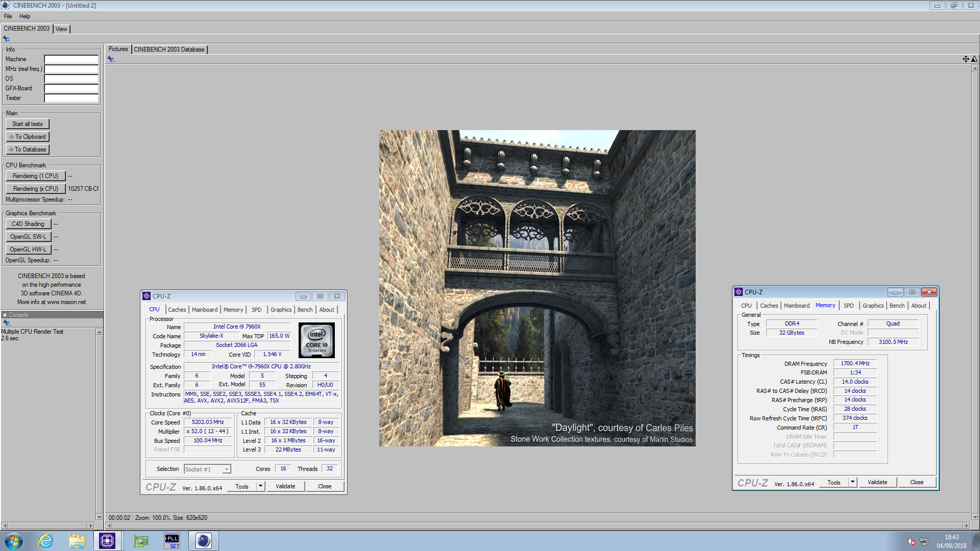Image resolution: width=980 pixels, height=551 pixels.
Task: Click Validate in right CPU-Z window
Action: (x=877, y=482)
